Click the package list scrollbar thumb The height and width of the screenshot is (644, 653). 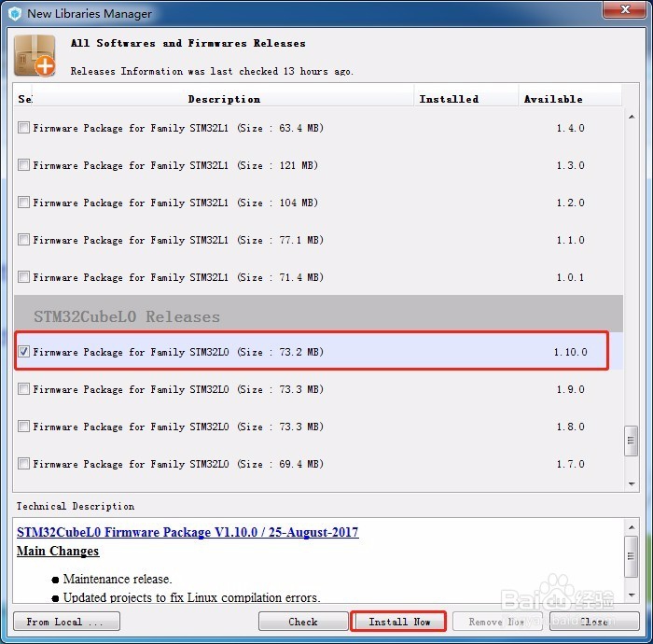pyautogui.click(x=632, y=441)
